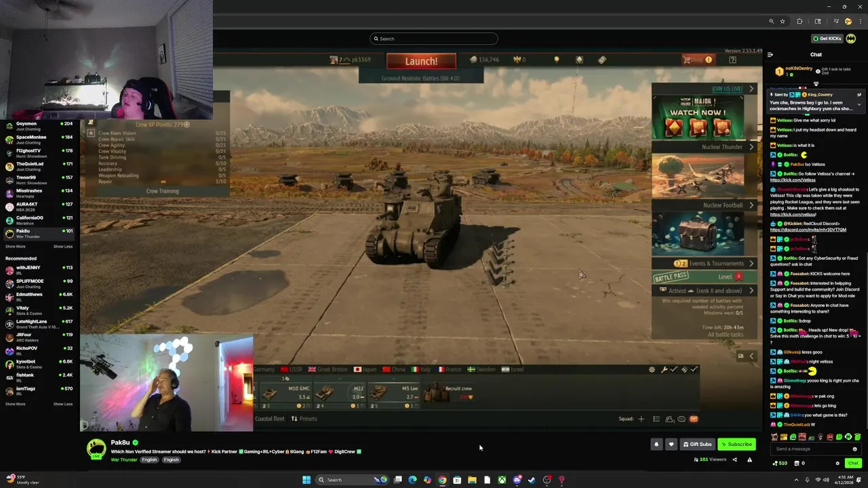Click the Get KICKs button
Viewport: 868px width, 488px height.
point(827,39)
